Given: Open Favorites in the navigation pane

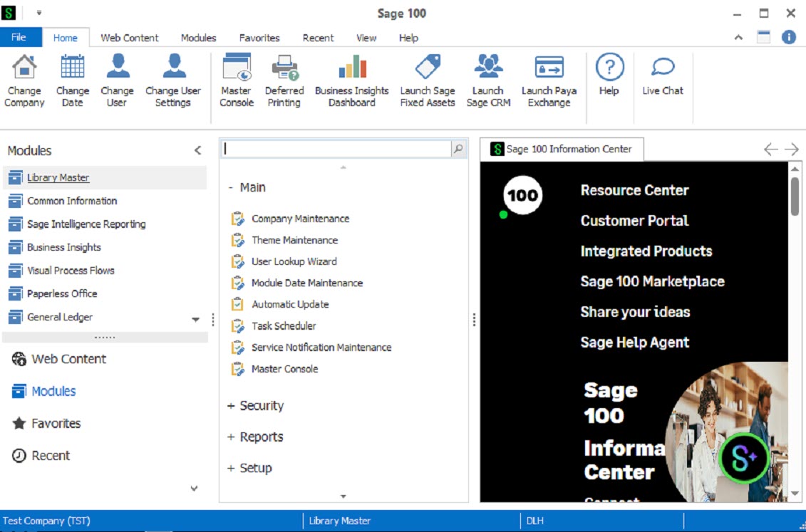Looking at the screenshot, I should [x=46, y=424].
